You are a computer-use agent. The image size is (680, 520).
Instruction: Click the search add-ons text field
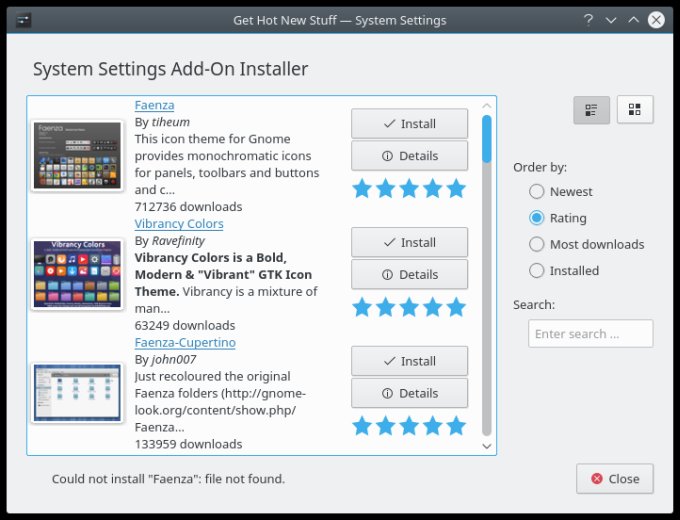tap(590, 333)
